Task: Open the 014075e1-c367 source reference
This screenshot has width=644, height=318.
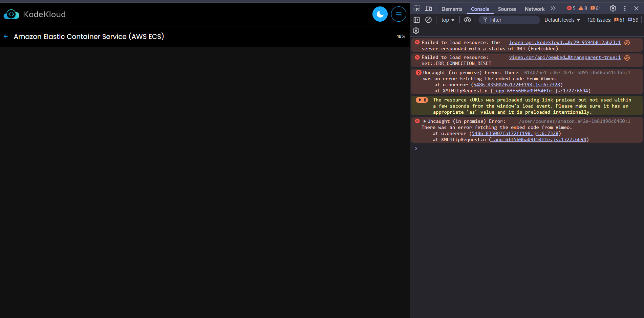Action: 577,73
